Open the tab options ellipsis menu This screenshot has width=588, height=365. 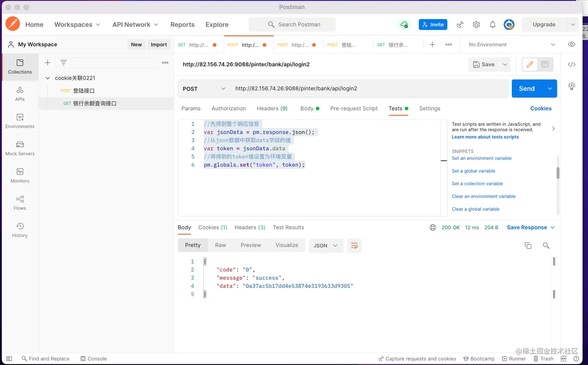coord(449,44)
